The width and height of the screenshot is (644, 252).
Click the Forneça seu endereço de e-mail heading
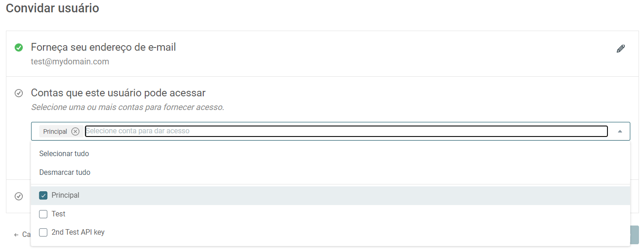[x=103, y=47]
